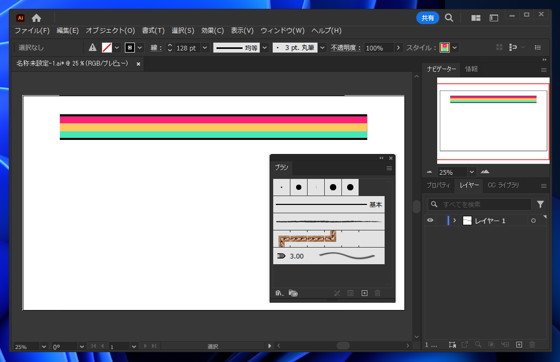Open Navigator panel menu icon
The image size is (560, 362).
pyautogui.click(x=544, y=70)
